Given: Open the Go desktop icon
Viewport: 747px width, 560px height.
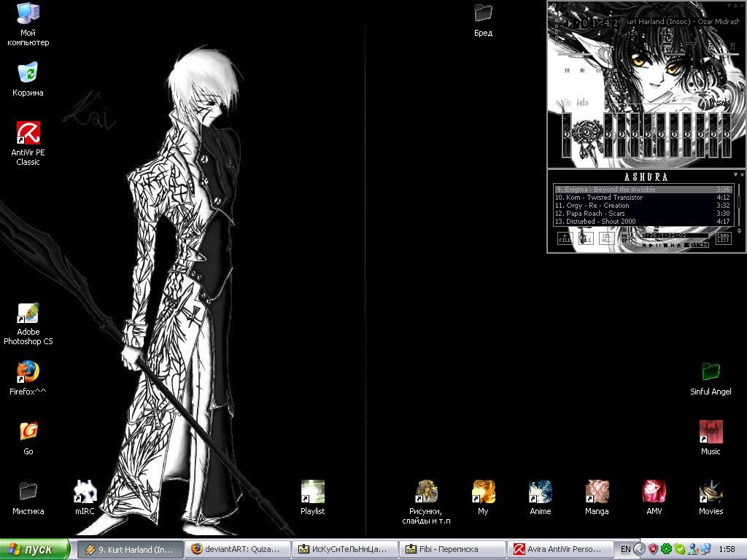Looking at the screenshot, I should [x=28, y=438].
